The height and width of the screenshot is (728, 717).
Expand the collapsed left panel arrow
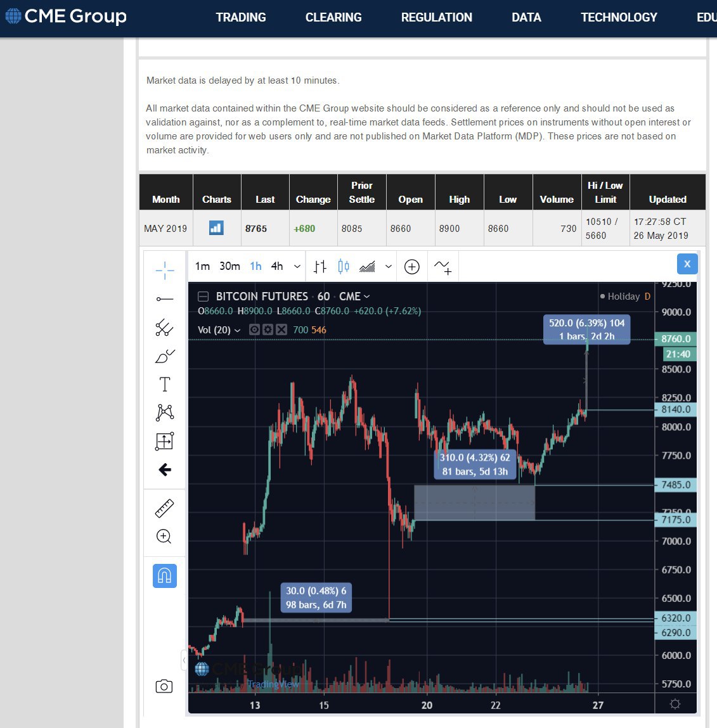pyautogui.click(x=184, y=660)
